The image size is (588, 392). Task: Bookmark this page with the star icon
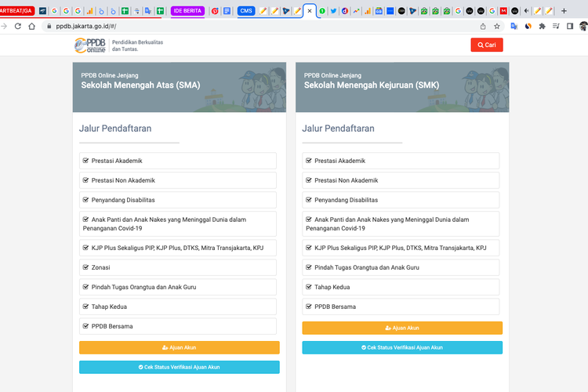coord(496,26)
